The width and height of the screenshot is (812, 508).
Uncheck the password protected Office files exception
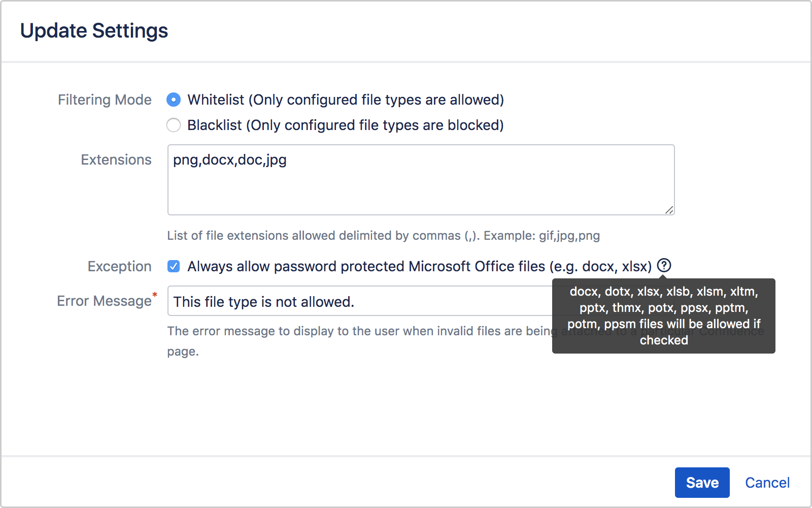(173, 266)
